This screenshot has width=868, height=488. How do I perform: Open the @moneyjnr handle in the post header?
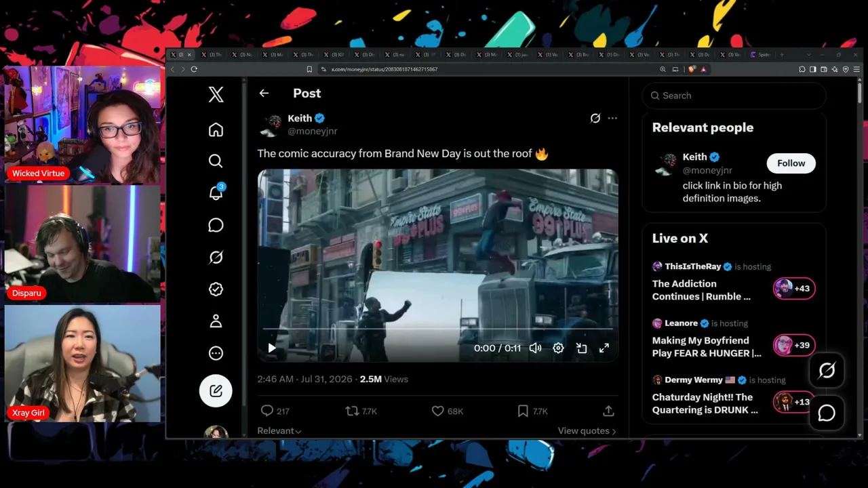[313, 131]
